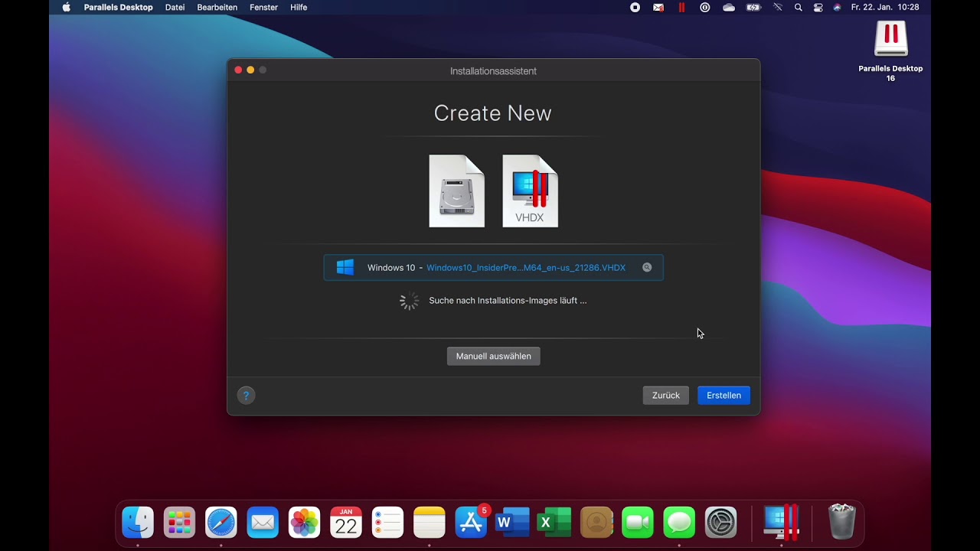The height and width of the screenshot is (551, 980).
Task: Open the Apple menu
Action: (66, 8)
